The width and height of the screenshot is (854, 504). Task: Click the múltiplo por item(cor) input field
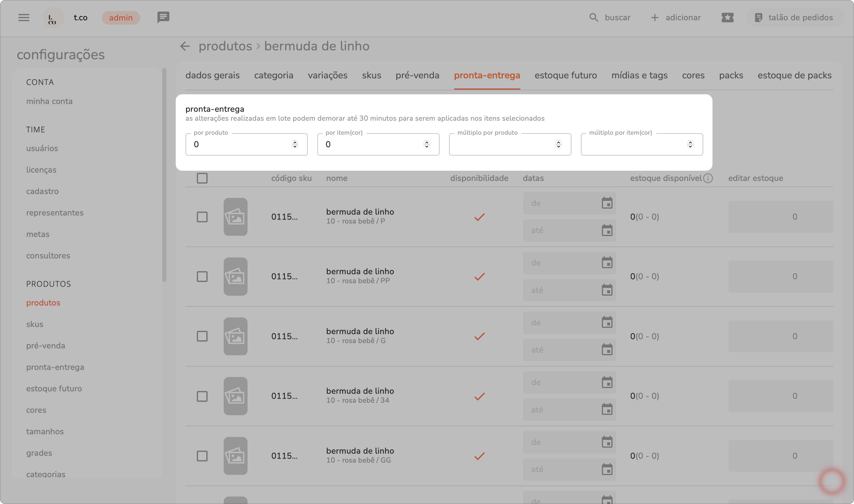632,144
